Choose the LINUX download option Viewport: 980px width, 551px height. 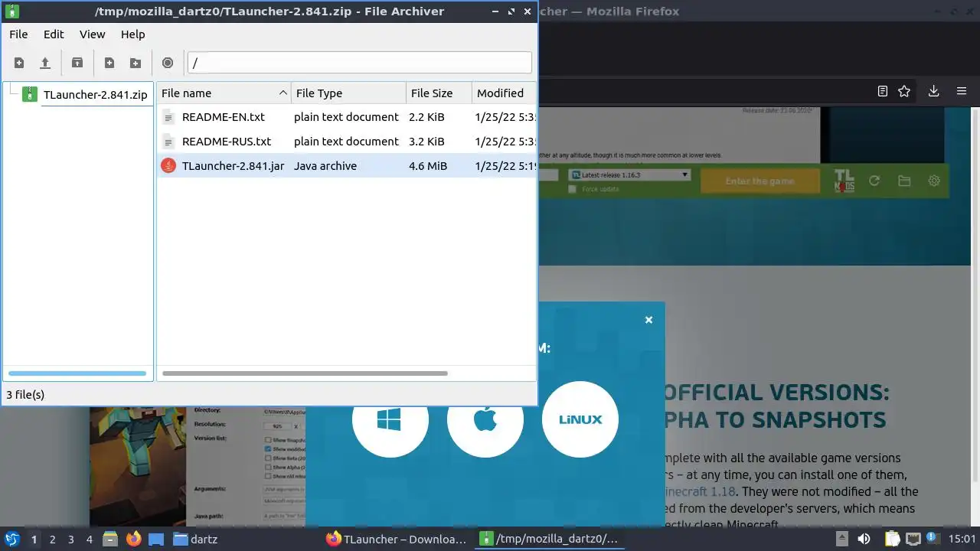pyautogui.click(x=580, y=419)
